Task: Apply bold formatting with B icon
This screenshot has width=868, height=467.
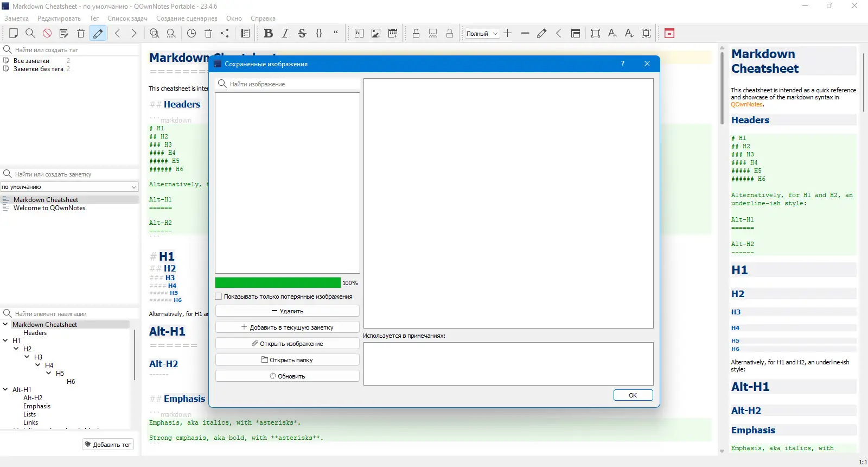Action: pos(268,33)
